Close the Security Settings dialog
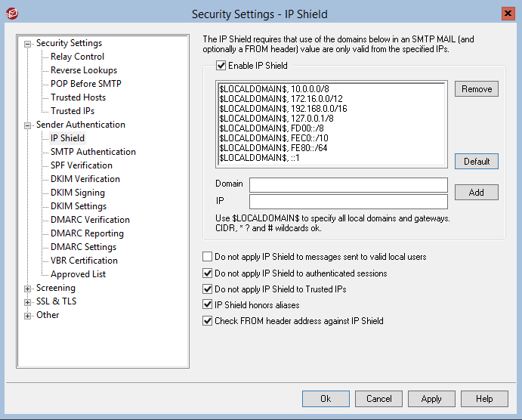This screenshot has width=522, height=420. point(508,14)
